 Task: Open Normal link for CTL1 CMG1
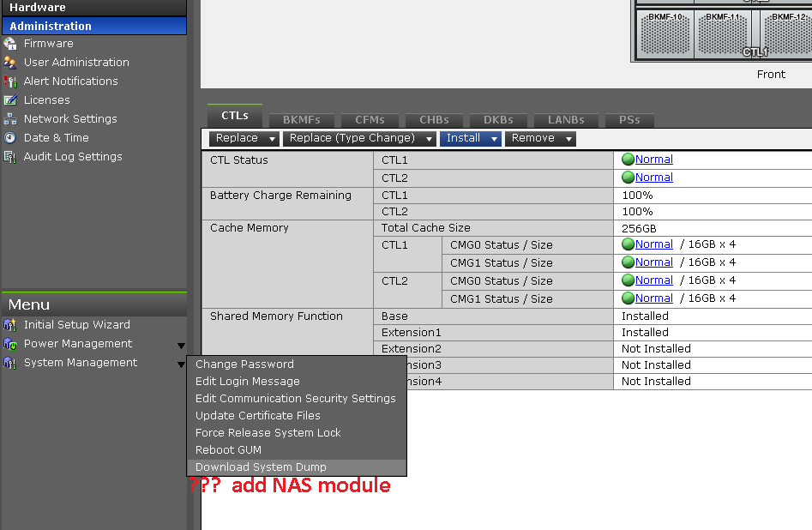[x=654, y=262]
